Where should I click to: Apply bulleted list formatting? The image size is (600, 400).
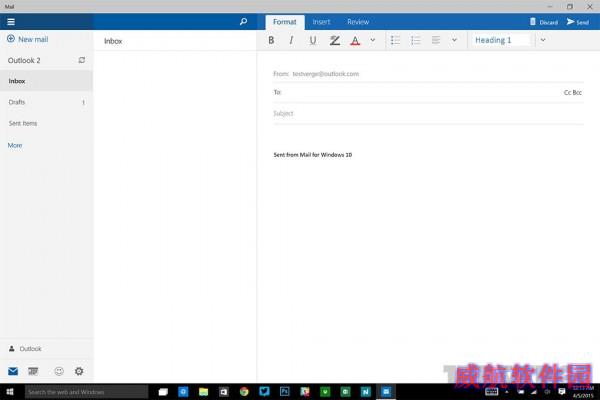point(395,40)
